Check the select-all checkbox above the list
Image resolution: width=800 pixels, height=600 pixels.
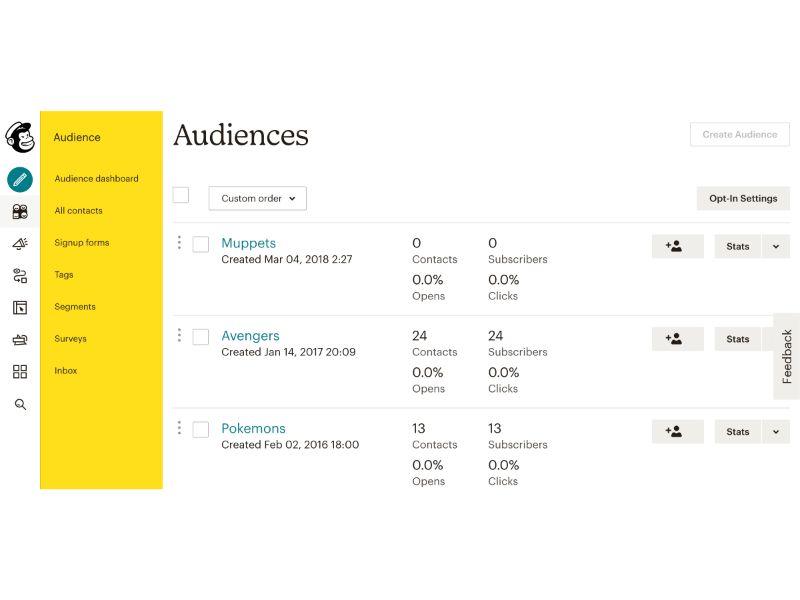click(181, 195)
